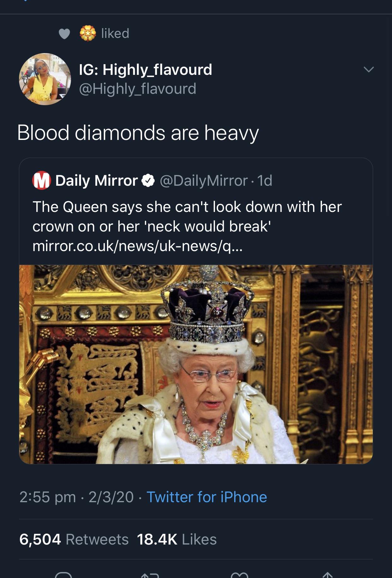
Task: Tap the IG: Highly_flavourd display name
Action: pyautogui.click(x=145, y=69)
